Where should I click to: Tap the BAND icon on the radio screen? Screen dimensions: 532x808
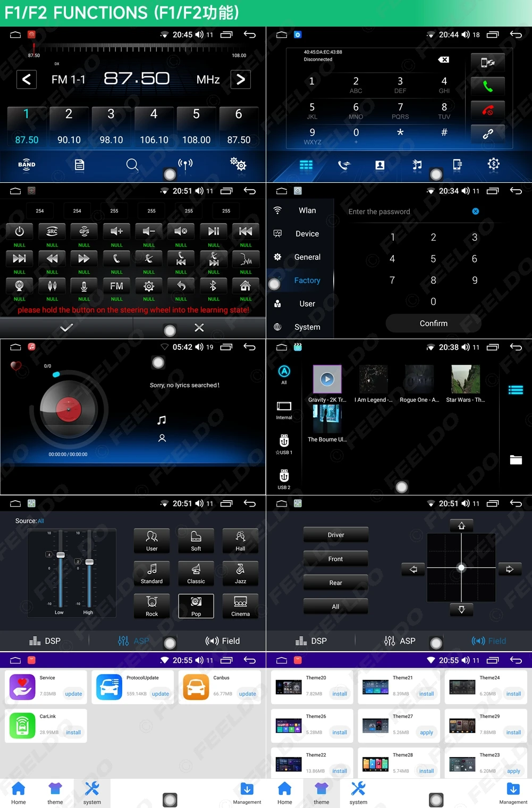pos(27,165)
